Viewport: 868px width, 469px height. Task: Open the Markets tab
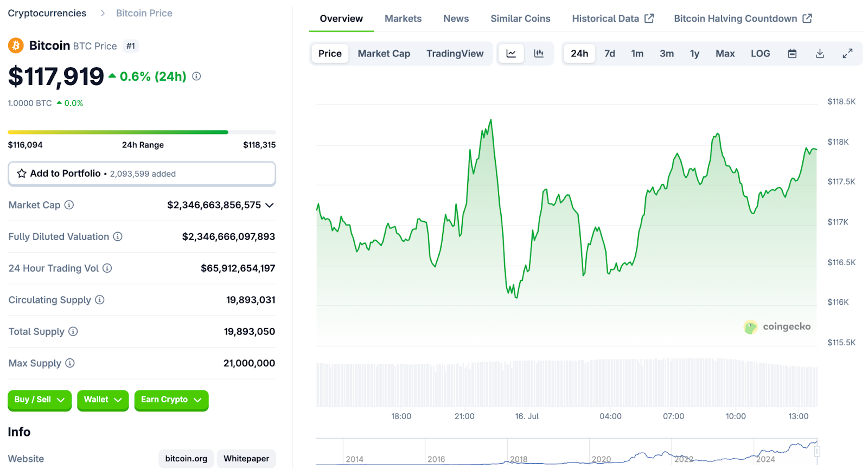(x=403, y=18)
